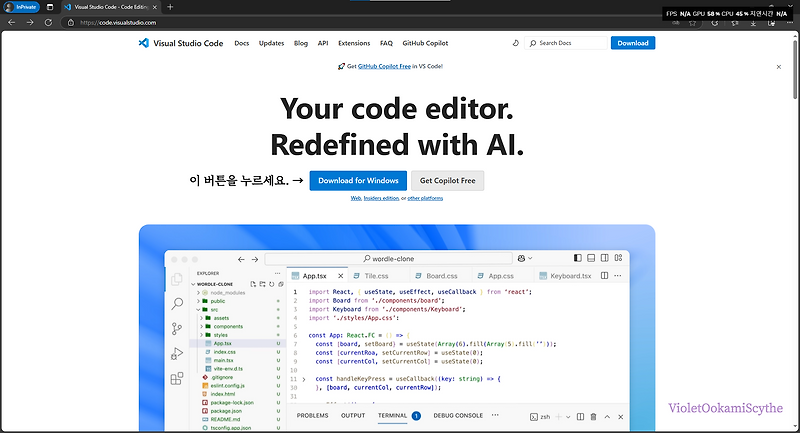Click the browser Forward arrow
This screenshot has height=433, width=800.
(30, 22)
